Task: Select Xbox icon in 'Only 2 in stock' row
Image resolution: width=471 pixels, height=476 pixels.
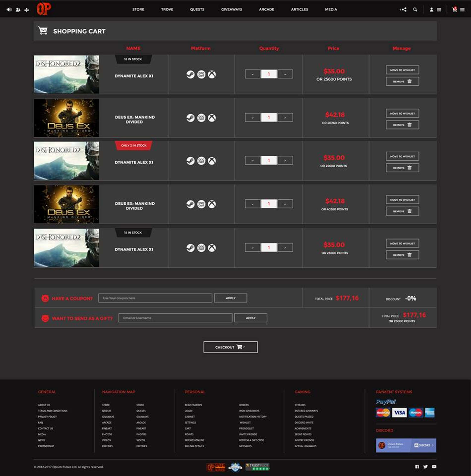Action: coord(212,161)
